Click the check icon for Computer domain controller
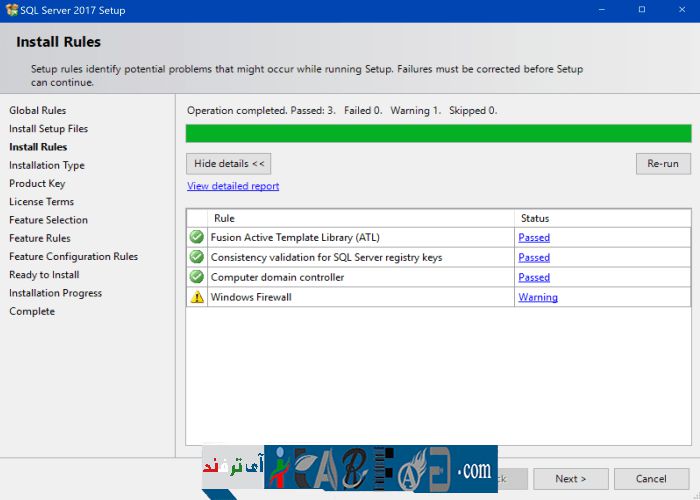700x500 pixels. coord(196,277)
